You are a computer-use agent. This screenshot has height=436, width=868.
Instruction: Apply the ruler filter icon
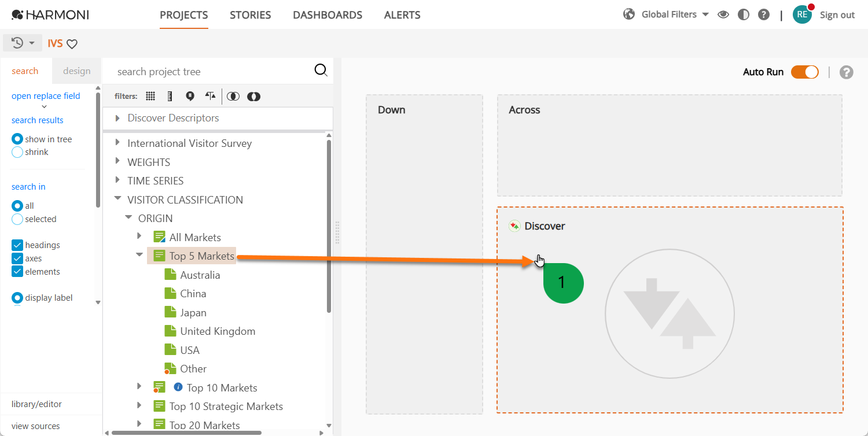coord(170,96)
